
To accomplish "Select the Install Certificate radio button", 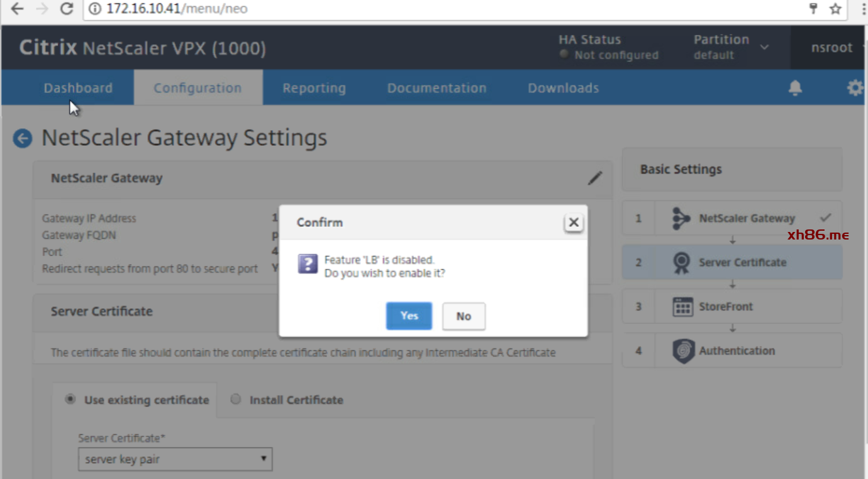I will 236,399.
